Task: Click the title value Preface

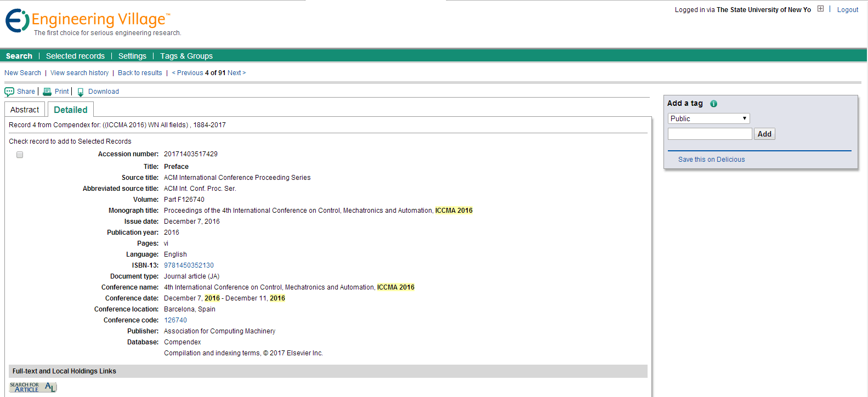Action: [x=176, y=167]
